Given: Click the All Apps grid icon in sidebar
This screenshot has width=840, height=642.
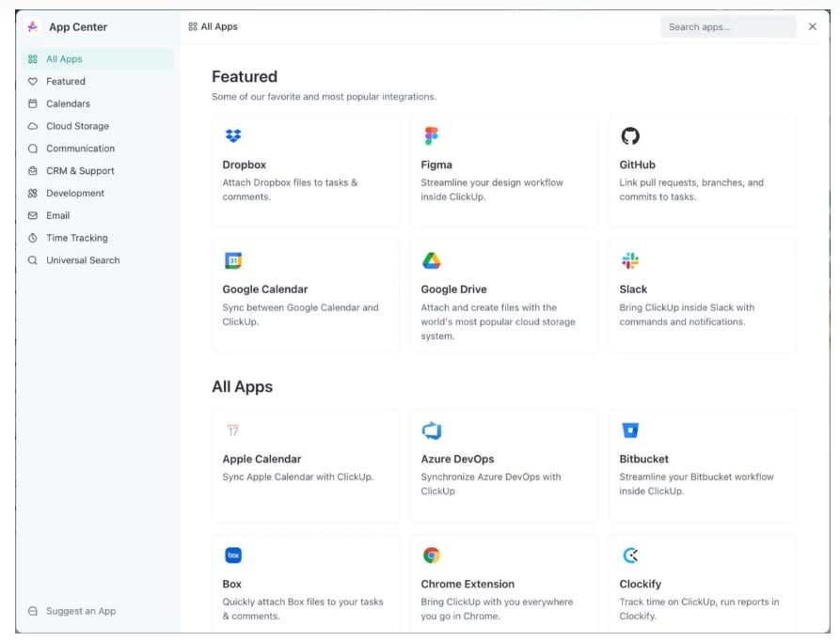Looking at the screenshot, I should pos(33,59).
